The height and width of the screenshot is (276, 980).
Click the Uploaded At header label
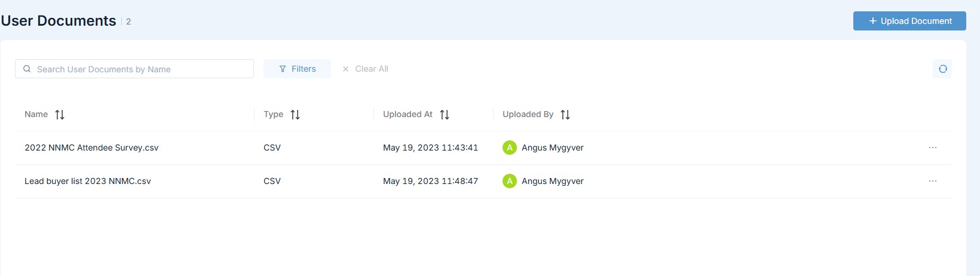coord(408,114)
